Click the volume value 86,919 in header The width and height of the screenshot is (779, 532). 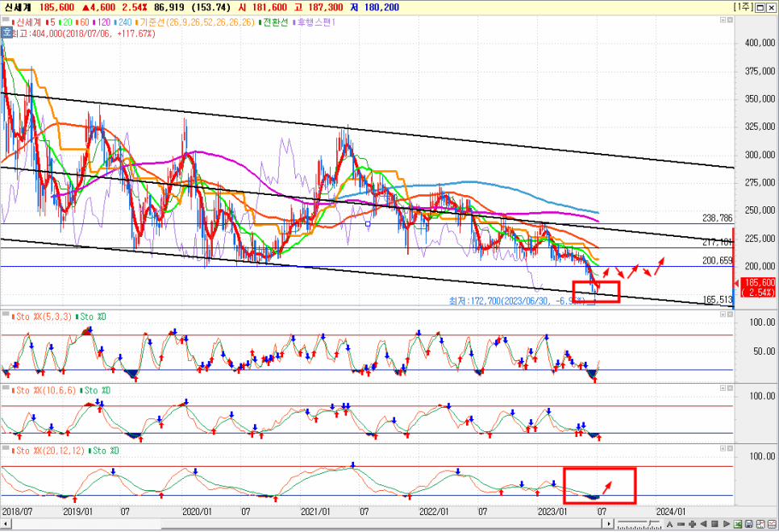tap(169, 7)
